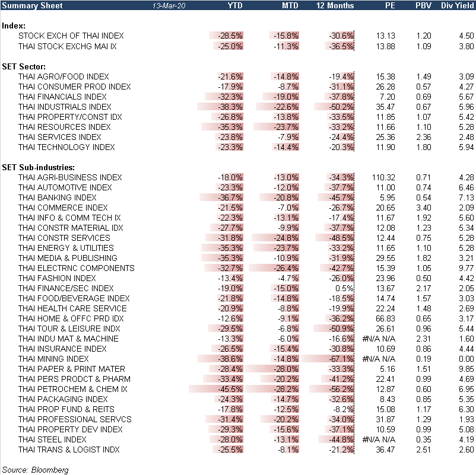
Task: Click the 3.40 PBV value for Commerce
Action: [424, 208]
